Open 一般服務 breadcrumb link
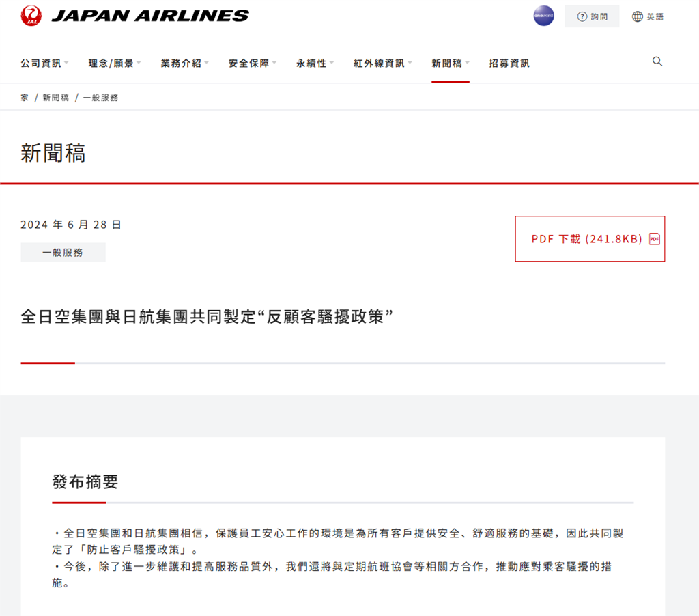The height and width of the screenshot is (616, 699). [100, 98]
